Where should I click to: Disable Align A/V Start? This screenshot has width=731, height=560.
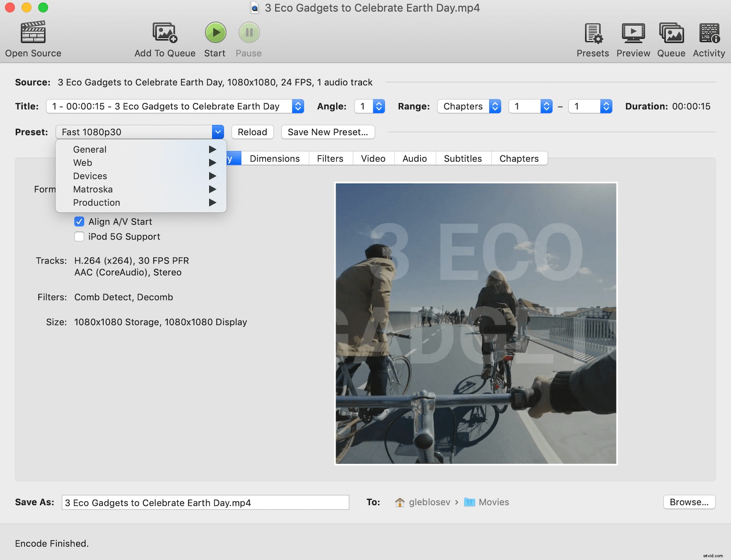coord(79,222)
